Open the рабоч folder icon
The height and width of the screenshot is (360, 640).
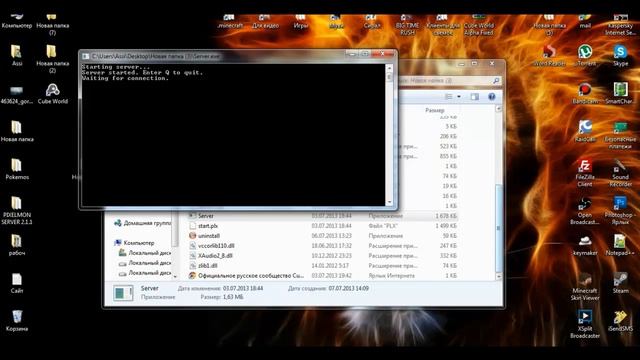[x=16, y=242]
